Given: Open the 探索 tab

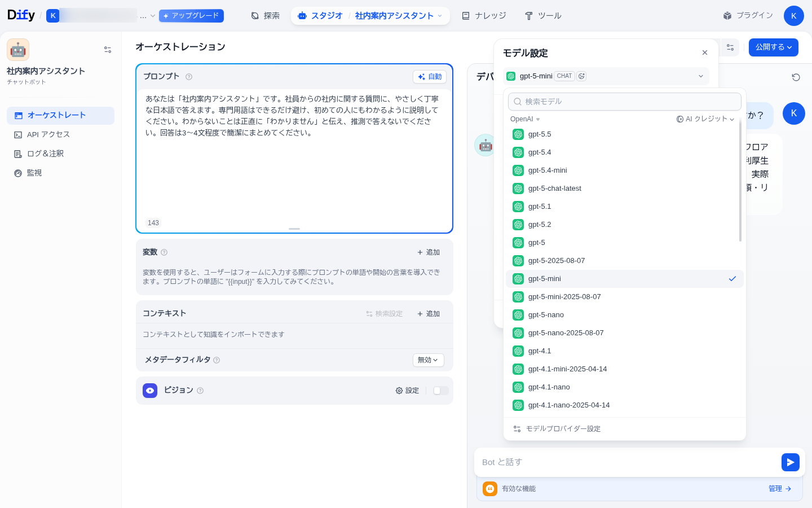Looking at the screenshot, I should click(266, 16).
